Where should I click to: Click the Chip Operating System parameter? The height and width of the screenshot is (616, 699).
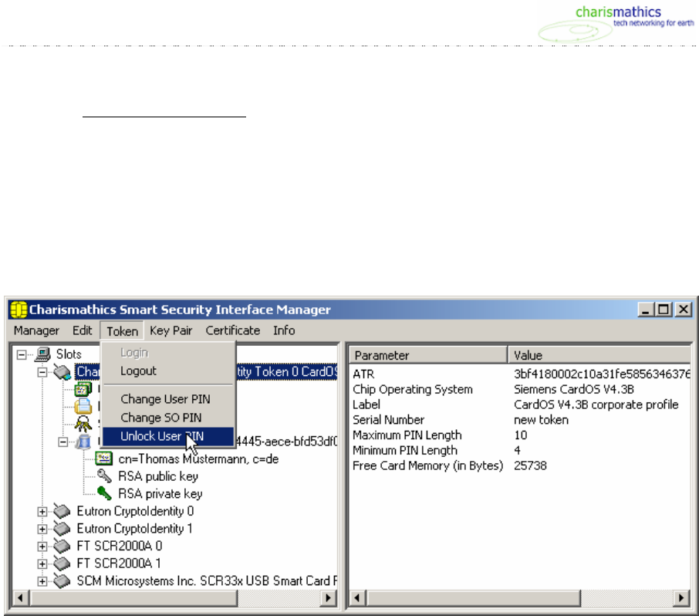tap(412, 389)
